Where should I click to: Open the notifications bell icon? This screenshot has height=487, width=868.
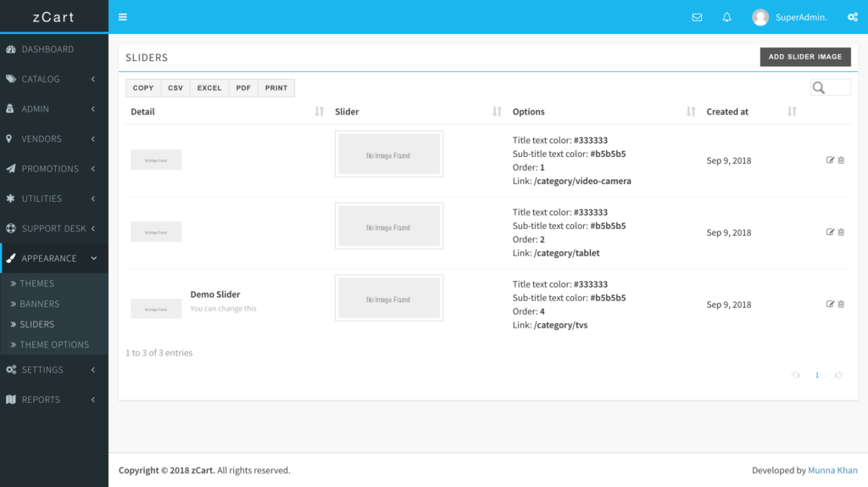tap(726, 17)
